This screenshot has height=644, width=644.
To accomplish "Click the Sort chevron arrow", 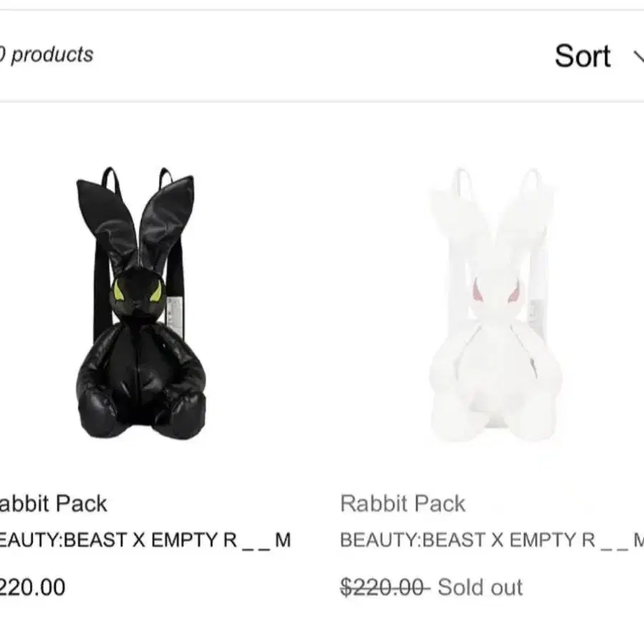I will 639,57.
